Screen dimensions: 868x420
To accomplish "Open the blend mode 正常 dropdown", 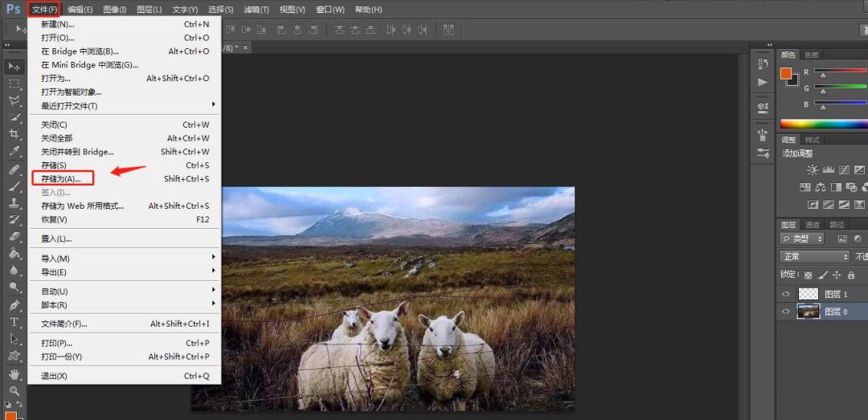I will tap(815, 257).
